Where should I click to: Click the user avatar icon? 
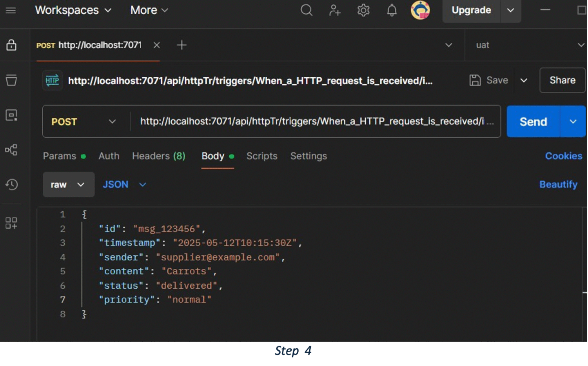click(x=420, y=10)
